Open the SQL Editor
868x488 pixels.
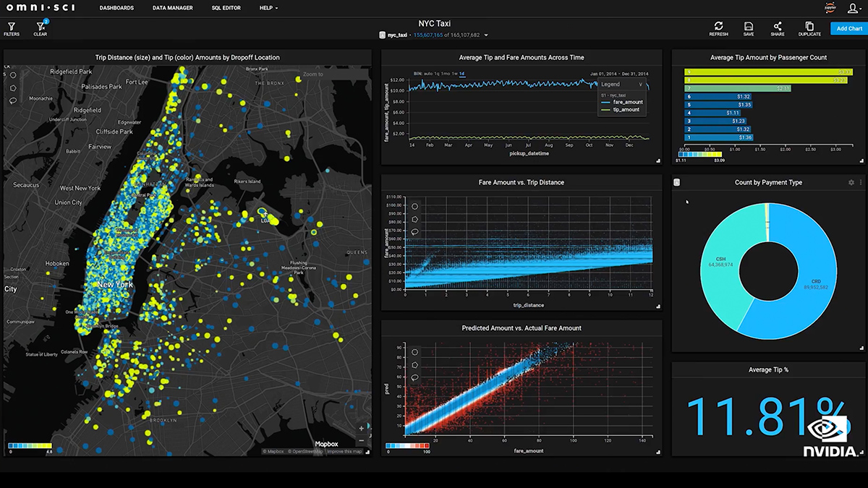(x=226, y=8)
